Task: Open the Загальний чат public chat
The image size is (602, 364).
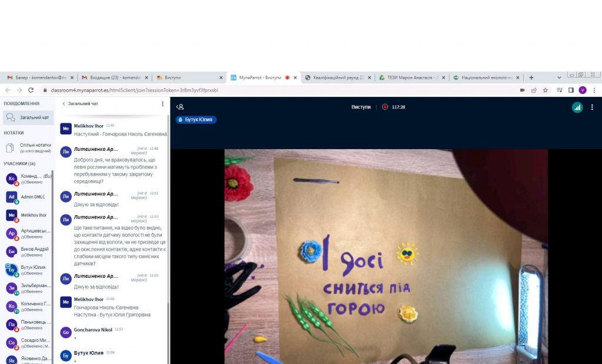Action: click(28, 117)
